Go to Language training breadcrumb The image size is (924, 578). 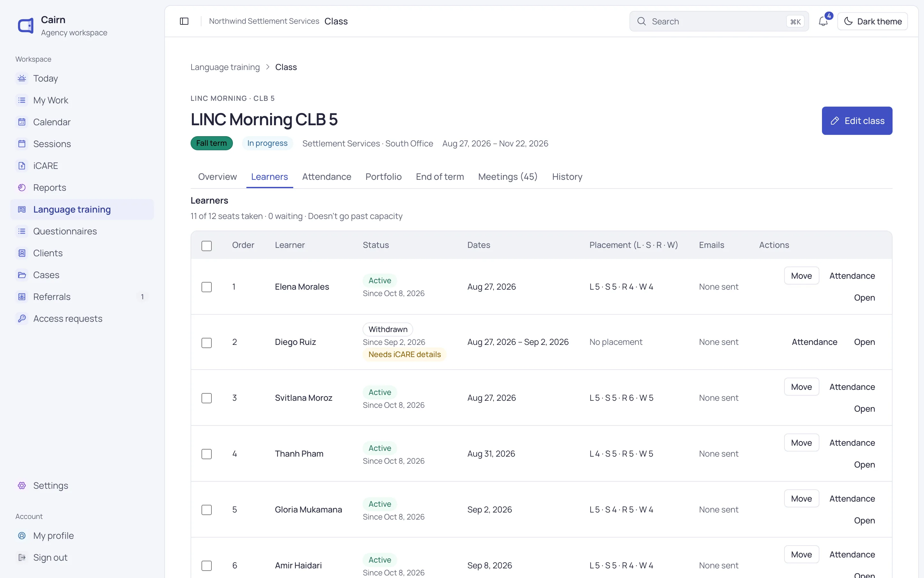[x=225, y=67]
